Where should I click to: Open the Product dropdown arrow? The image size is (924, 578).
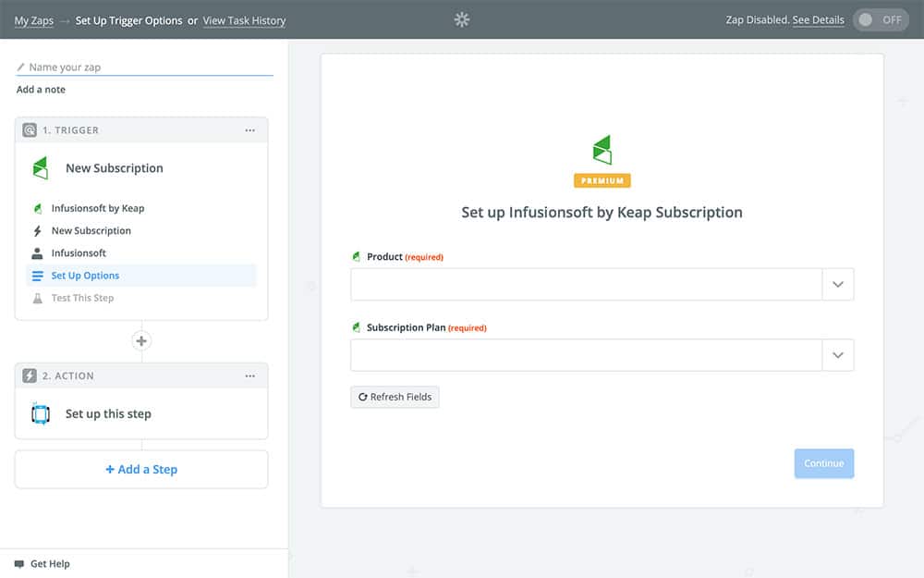pos(838,285)
